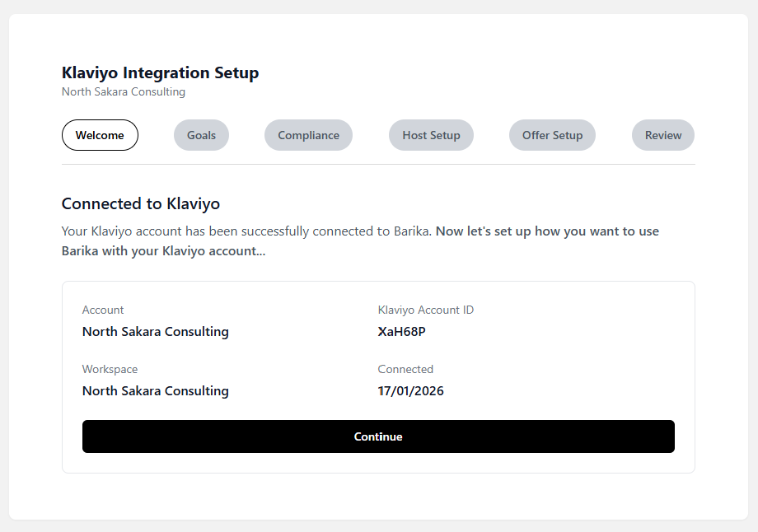Click the Connected field label
The width and height of the screenshot is (758, 532).
click(x=405, y=369)
